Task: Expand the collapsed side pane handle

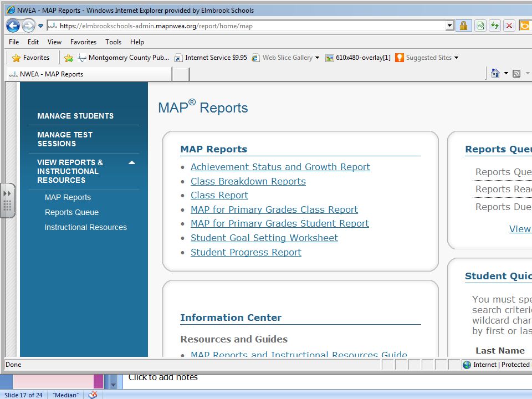Action: click(7, 201)
